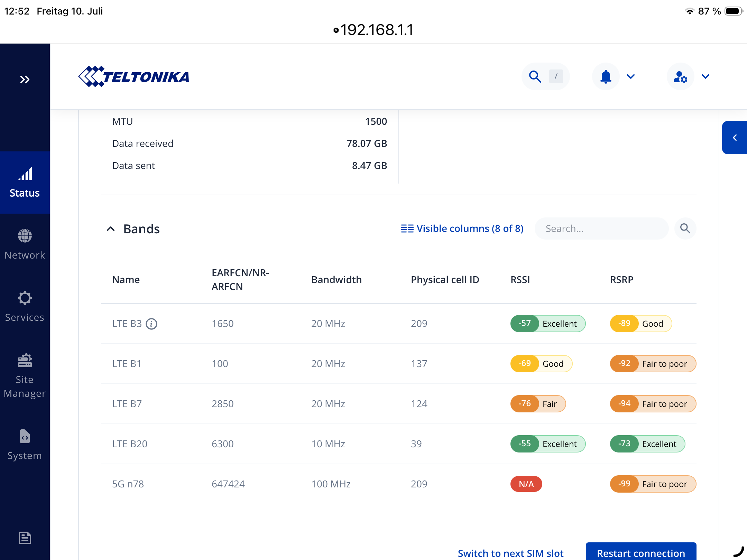Open the user account dropdown arrow

[705, 76]
